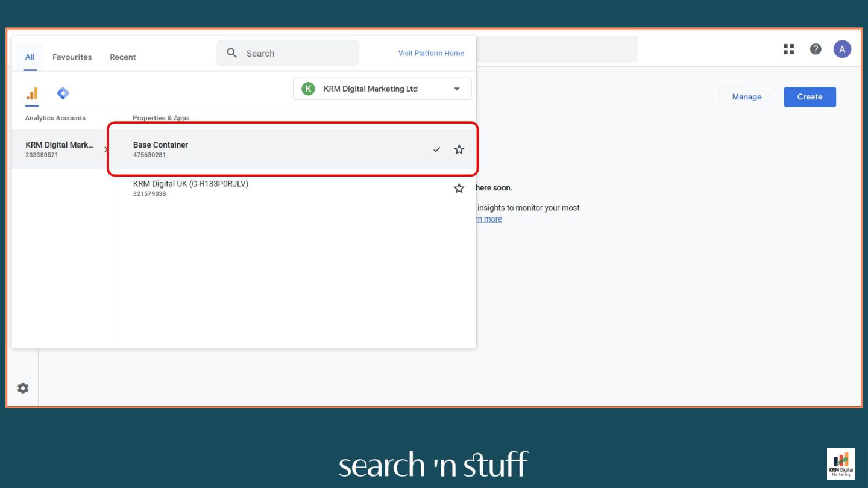Focus the account picker Search field
868x488 pixels.
click(288, 53)
